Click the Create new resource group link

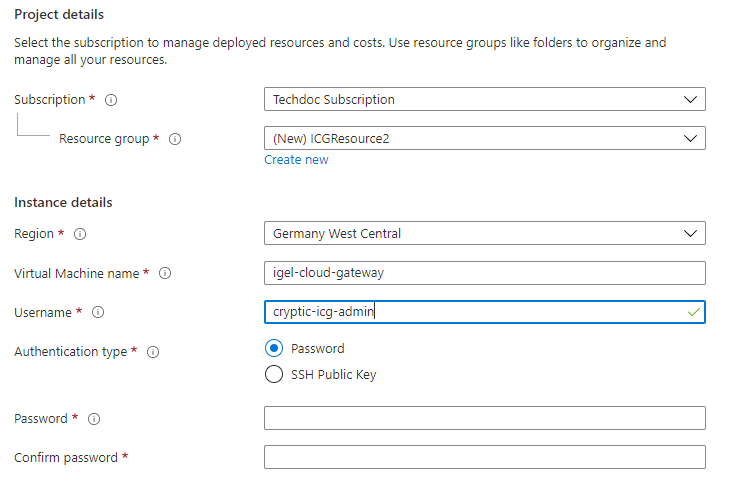click(296, 160)
